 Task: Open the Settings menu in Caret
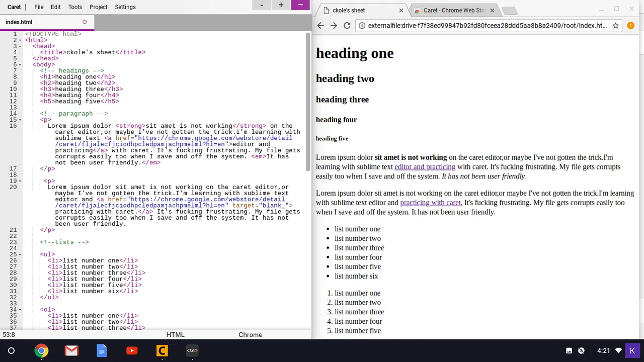125,7
